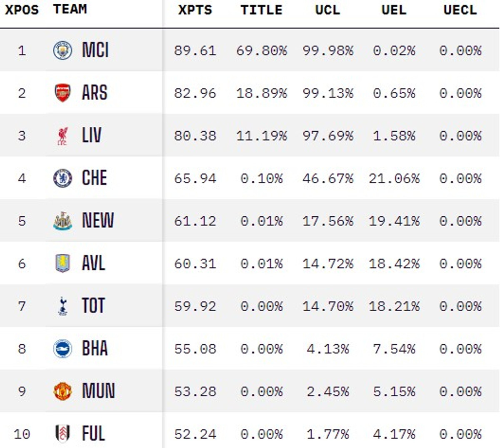Image resolution: width=500 pixels, height=448 pixels.
Task: Select the UCL column header
Action: 327,10
